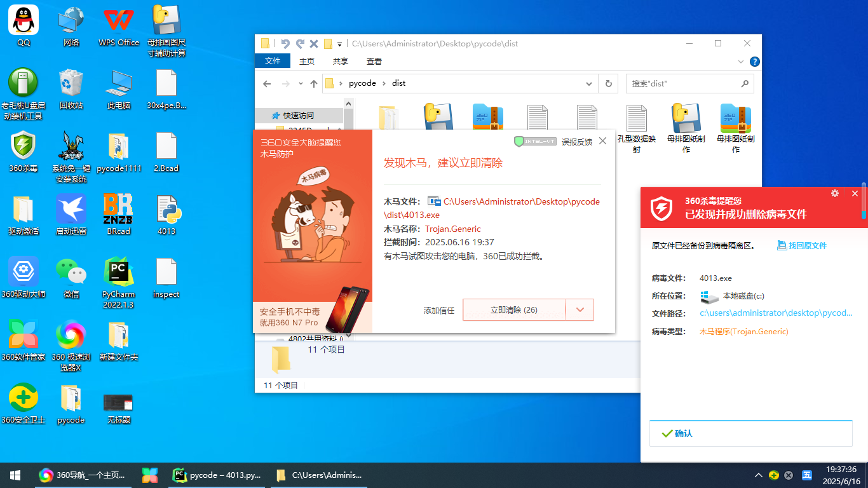The image size is (868, 488).
Task: Open the ribbon display chevron in Explorer titlebar
Action: (x=740, y=61)
